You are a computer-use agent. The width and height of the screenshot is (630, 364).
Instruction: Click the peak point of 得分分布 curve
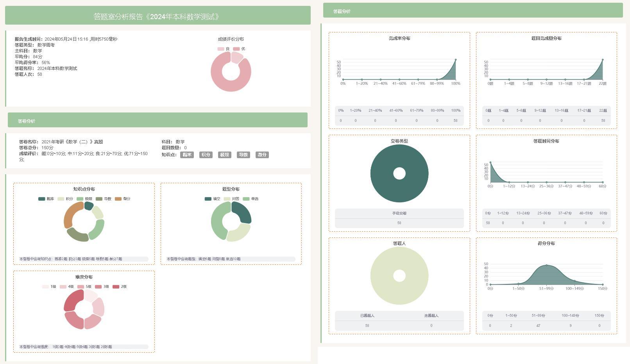click(x=546, y=265)
